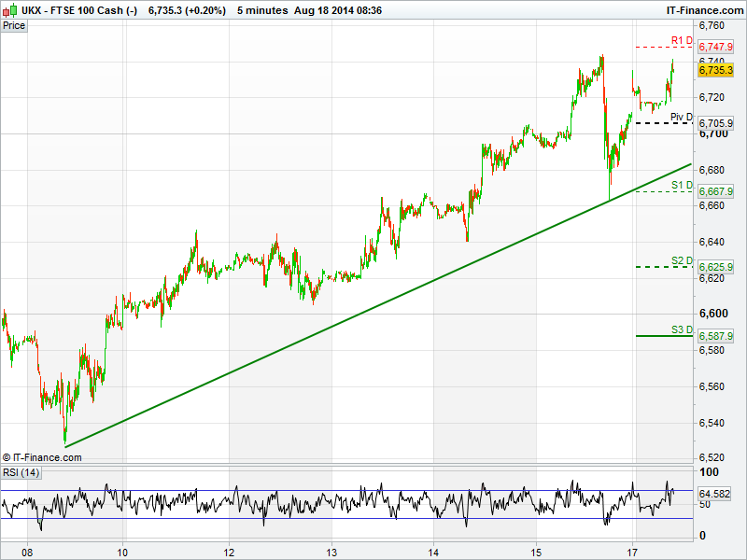Click the R1 D resistance price tag 6,747.9
The width and height of the screenshot is (747, 560).
click(715, 47)
